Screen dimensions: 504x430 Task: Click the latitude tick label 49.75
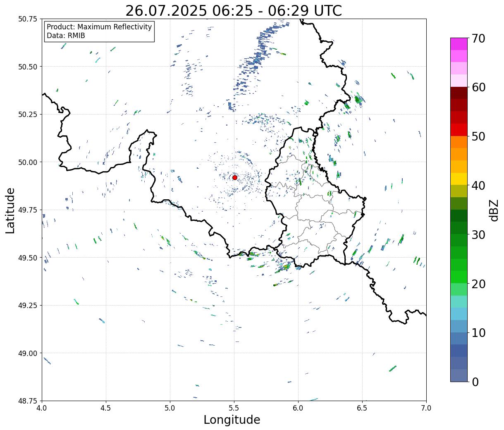28,210
